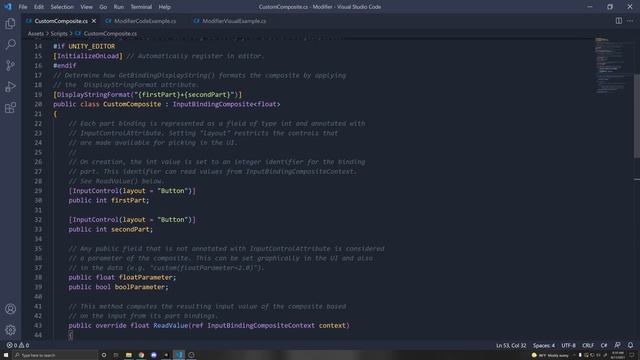This screenshot has height=360, width=640.
Task: Click the firstPart field on line 30
Action: tap(128, 200)
